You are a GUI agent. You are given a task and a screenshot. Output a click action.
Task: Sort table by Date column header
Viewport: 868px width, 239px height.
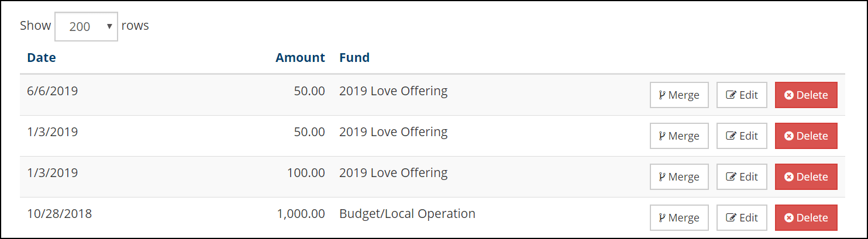point(42,58)
